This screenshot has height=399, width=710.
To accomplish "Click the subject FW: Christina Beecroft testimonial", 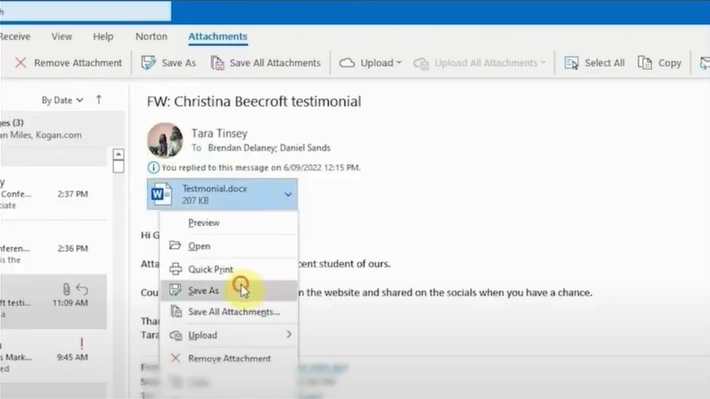I will [x=254, y=101].
